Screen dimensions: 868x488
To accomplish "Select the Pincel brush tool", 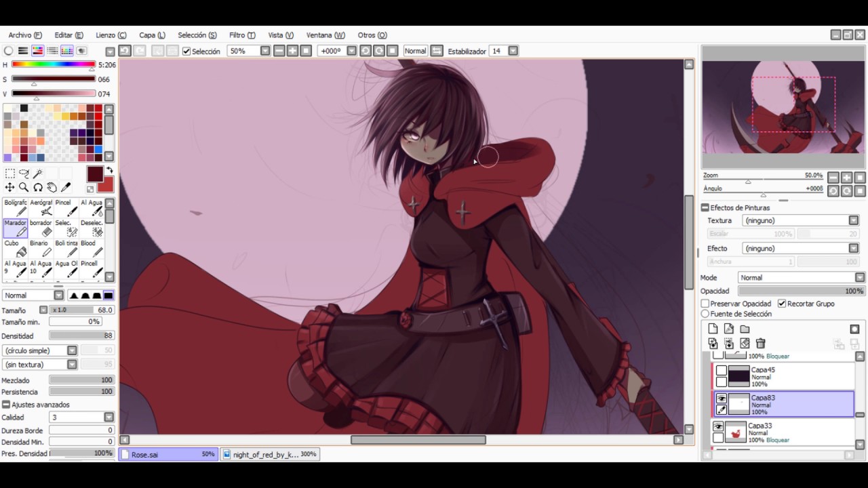I will tap(66, 208).
